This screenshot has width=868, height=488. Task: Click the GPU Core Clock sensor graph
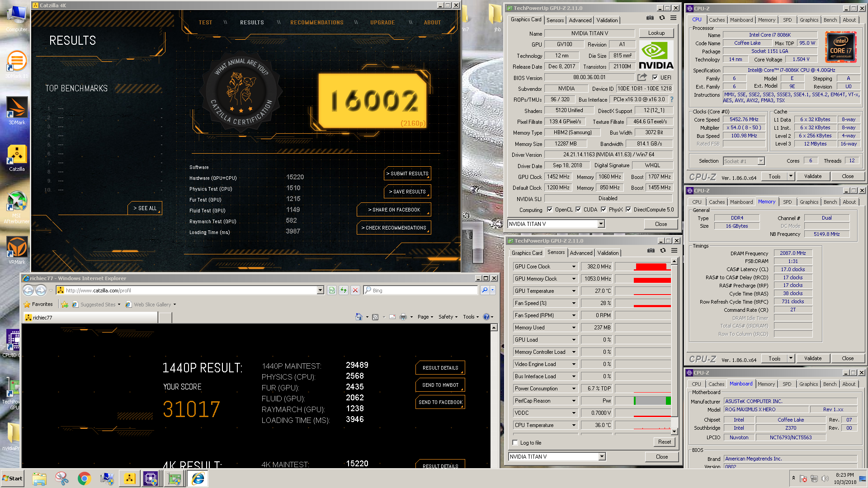pos(642,267)
